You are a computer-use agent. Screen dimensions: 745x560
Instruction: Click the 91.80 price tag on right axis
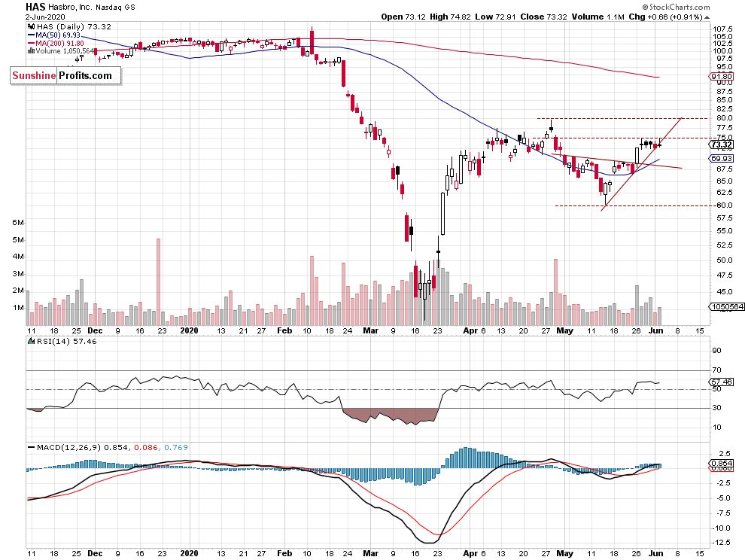pos(721,77)
